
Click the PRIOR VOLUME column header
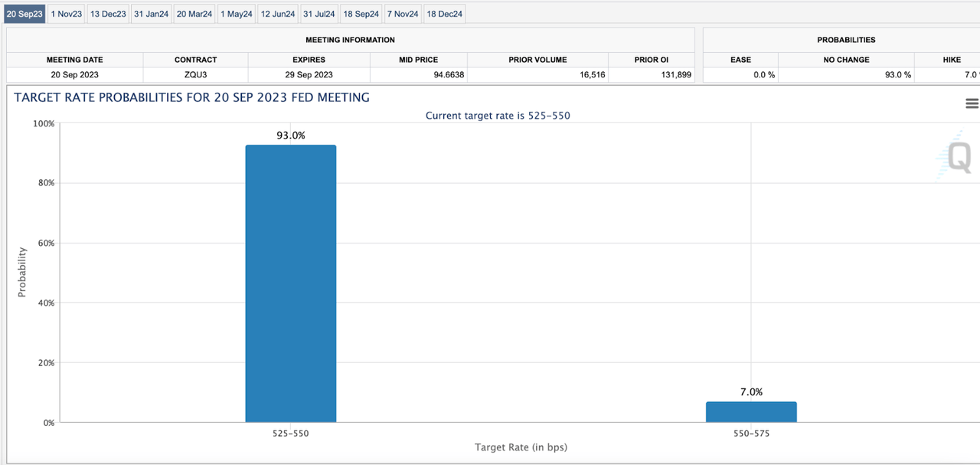click(x=537, y=60)
